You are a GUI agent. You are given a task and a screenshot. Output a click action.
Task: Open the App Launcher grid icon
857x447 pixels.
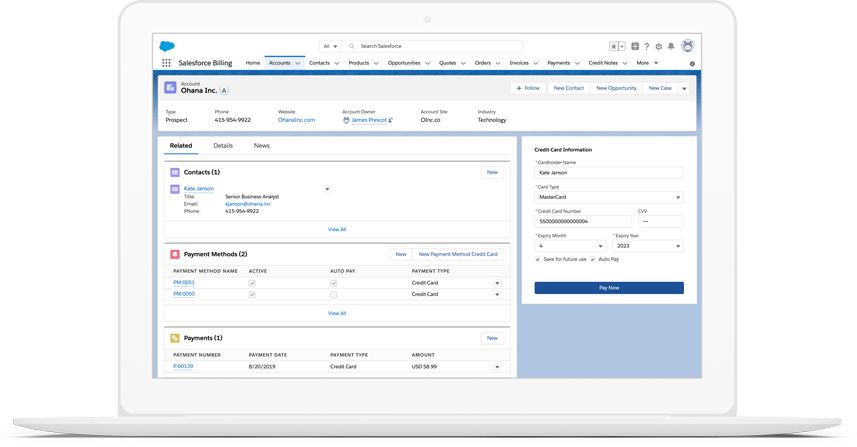[x=166, y=63]
